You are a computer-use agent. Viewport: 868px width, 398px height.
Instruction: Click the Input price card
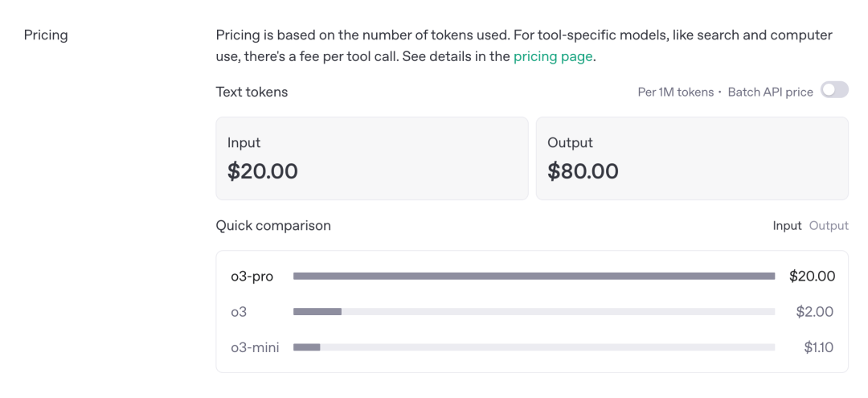pos(371,158)
